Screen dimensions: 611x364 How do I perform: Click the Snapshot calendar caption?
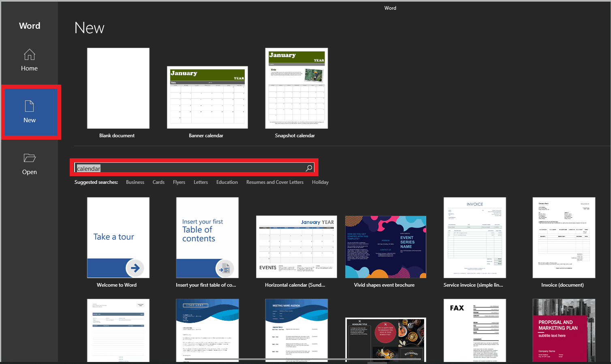point(295,136)
